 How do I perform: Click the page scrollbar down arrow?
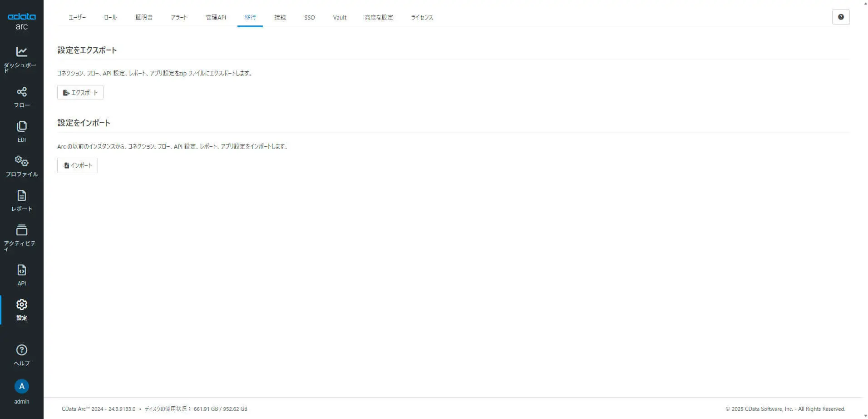[x=865, y=415]
